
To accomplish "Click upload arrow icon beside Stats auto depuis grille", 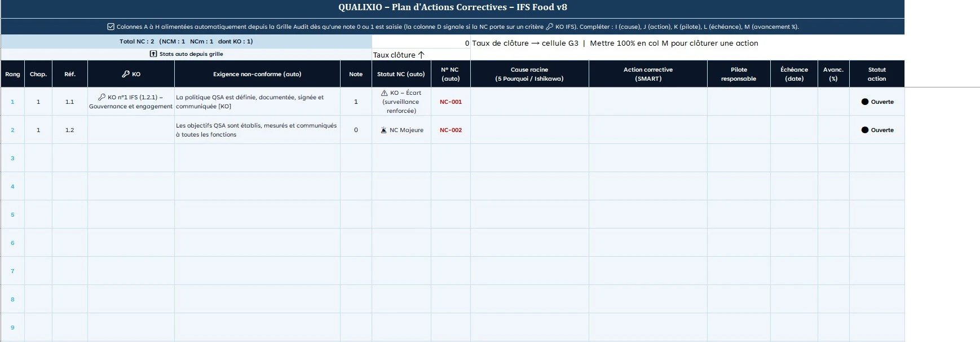I will [x=153, y=54].
